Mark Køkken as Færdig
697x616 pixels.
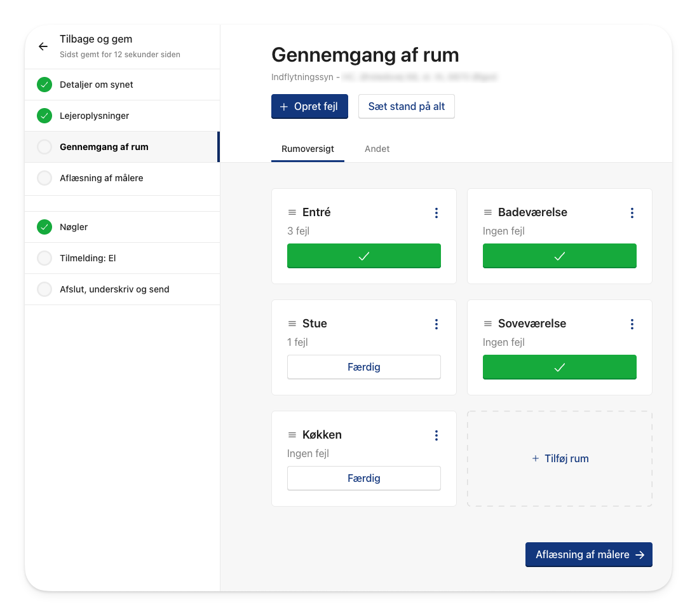coord(363,478)
